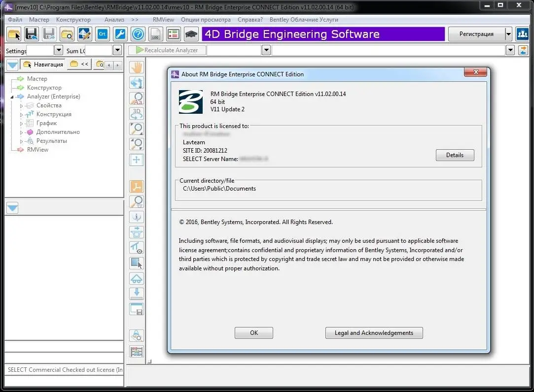Open the Конструктор menu

point(73,20)
